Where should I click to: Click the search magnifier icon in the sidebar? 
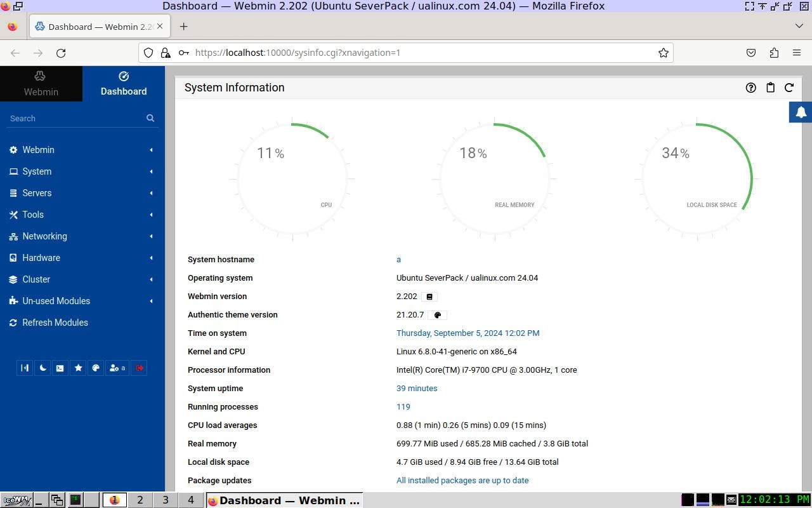pyautogui.click(x=150, y=118)
